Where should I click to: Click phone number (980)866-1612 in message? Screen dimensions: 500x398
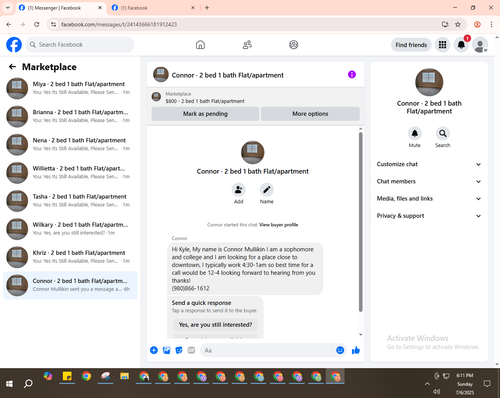point(190,288)
